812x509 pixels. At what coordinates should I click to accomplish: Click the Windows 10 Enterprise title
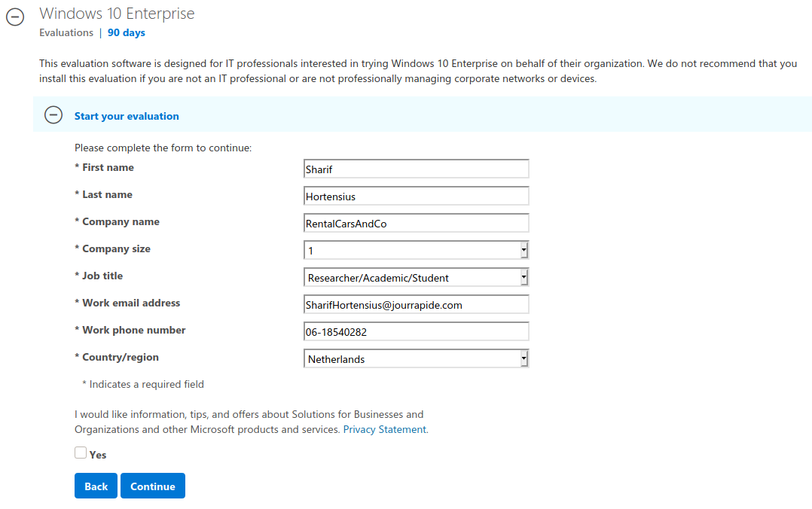(117, 14)
